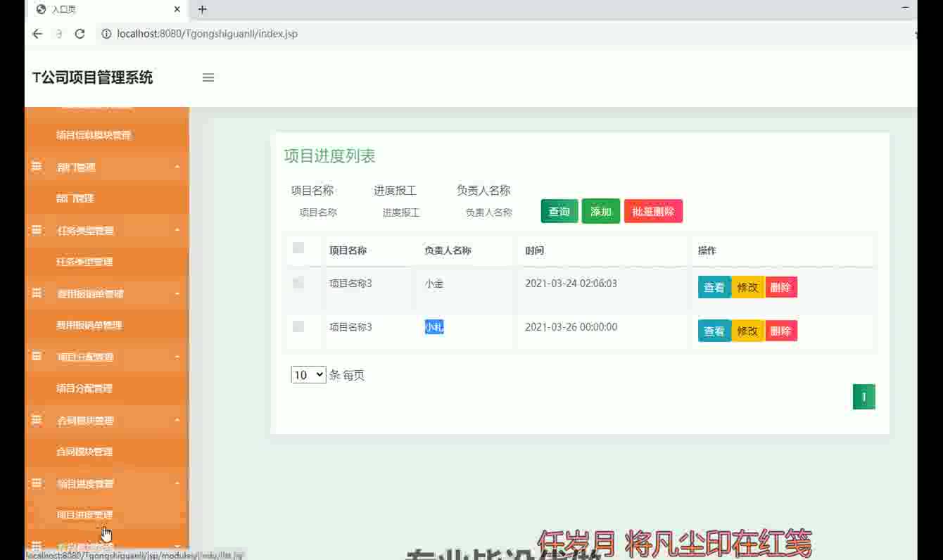Focus the 负责人名称 search input field
943x560 pixels.
tap(491, 212)
